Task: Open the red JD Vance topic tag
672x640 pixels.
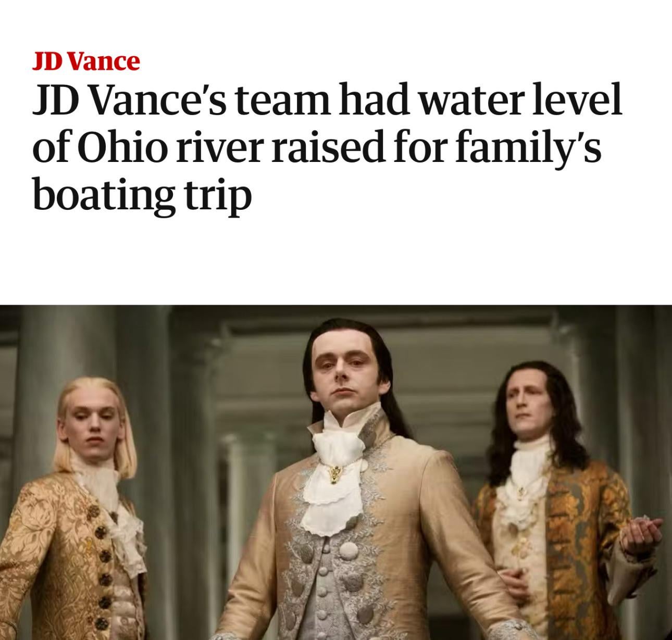Action: pyautogui.click(x=86, y=61)
